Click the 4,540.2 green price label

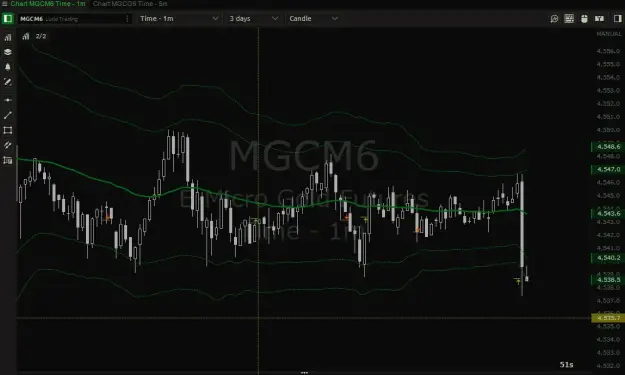click(x=608, y=258)
